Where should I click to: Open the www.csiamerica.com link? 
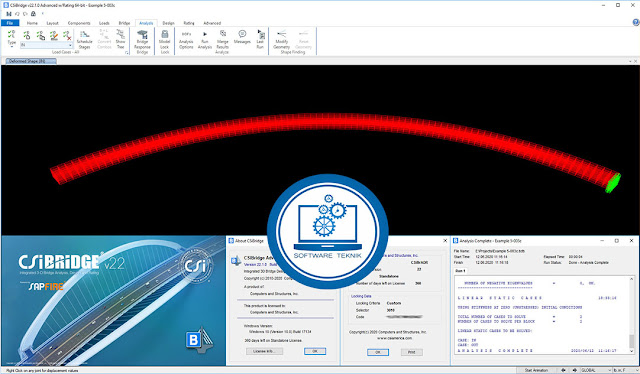pyautogui.click(x=394, y=338)
